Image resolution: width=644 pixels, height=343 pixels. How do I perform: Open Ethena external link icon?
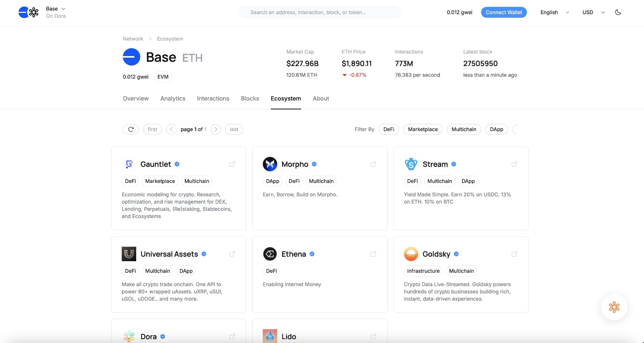[x=373, y=254]
